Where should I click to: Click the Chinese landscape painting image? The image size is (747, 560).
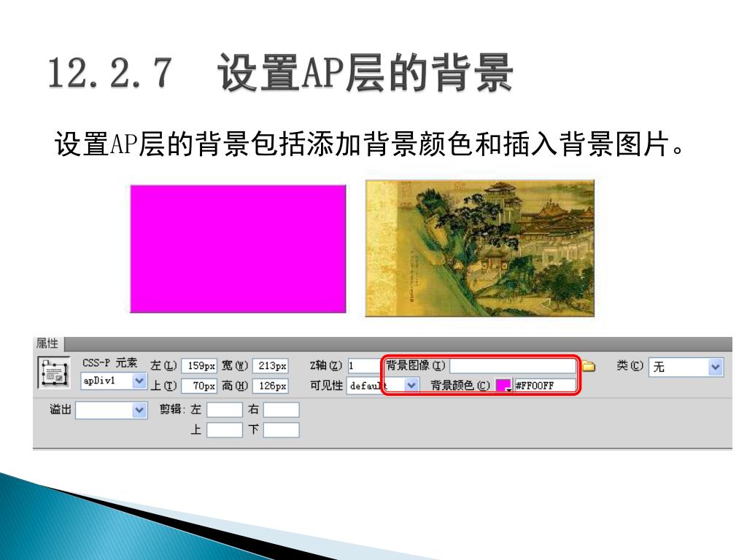[x=480, y=248]
